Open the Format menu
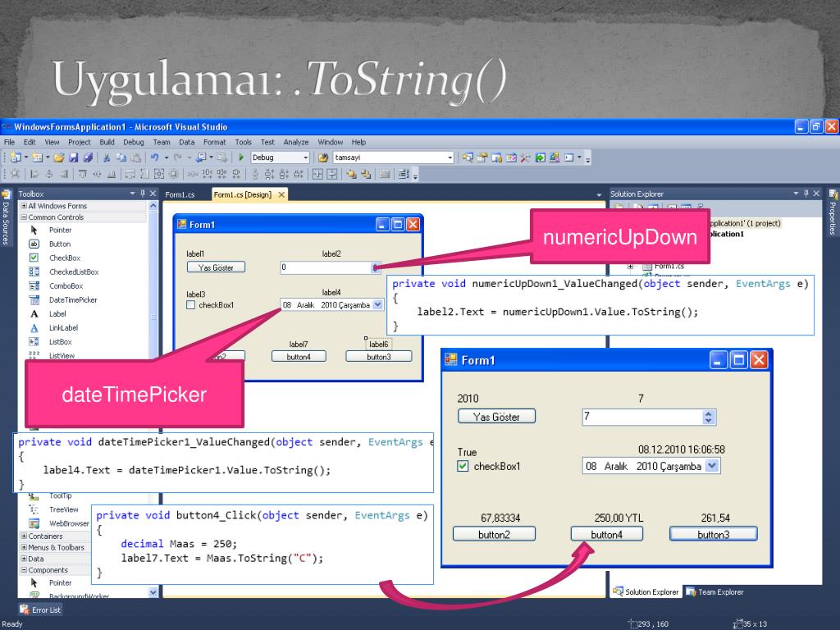Viewport: 840px width, 630px height. tap(214, 143)
